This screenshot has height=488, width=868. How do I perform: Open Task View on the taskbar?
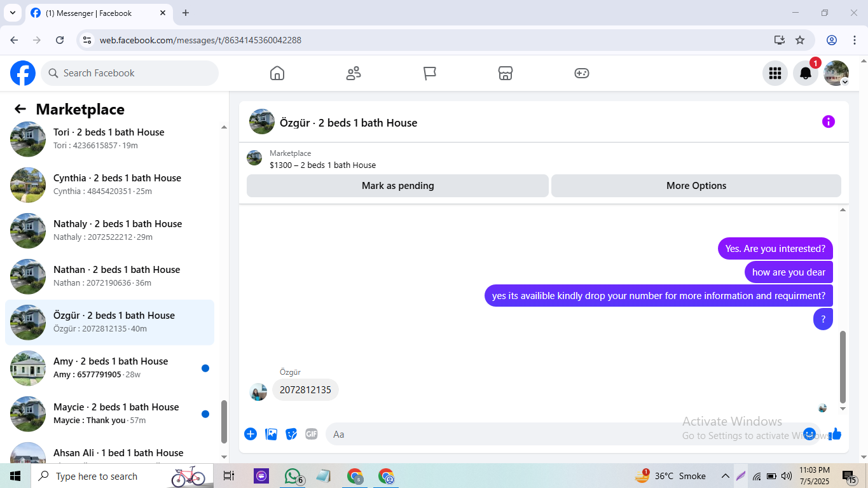[229, 476]
